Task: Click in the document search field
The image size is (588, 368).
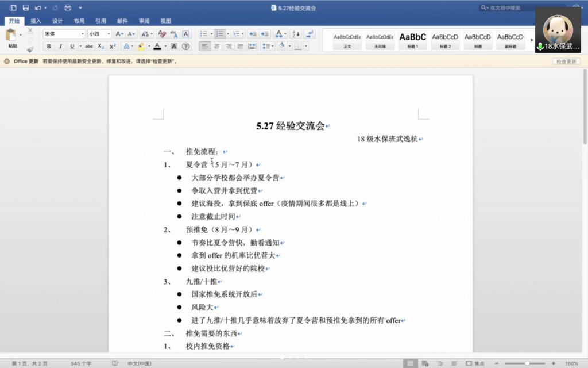Action: tap(521, 7)
